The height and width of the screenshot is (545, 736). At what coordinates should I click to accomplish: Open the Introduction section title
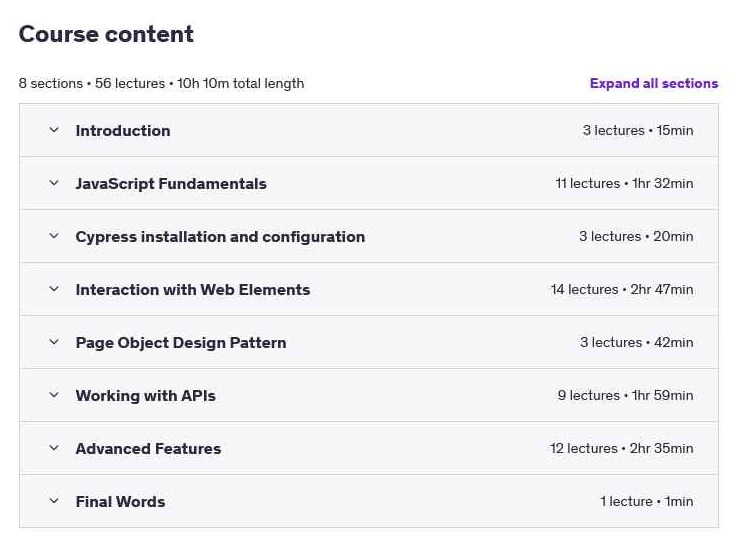123,130
